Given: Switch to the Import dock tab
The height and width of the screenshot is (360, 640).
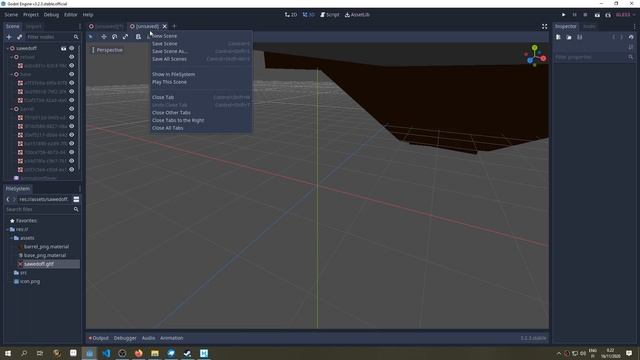Looking at the screenshot, I should point(33,27).
